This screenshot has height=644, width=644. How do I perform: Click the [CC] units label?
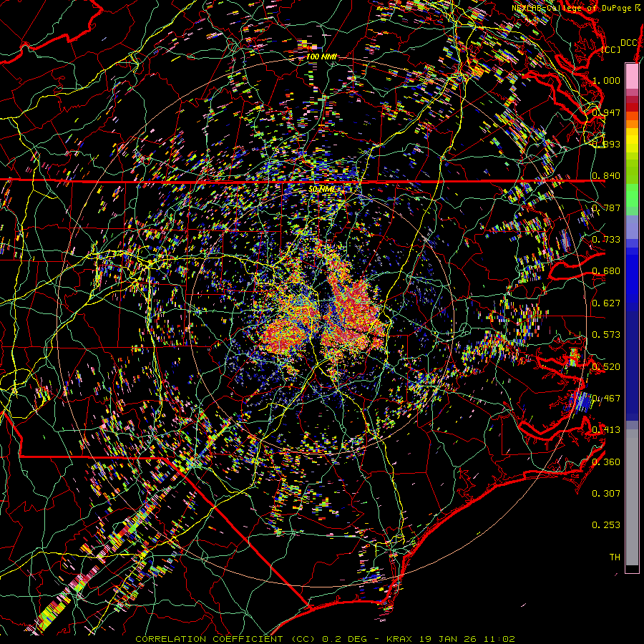(611, 49)
